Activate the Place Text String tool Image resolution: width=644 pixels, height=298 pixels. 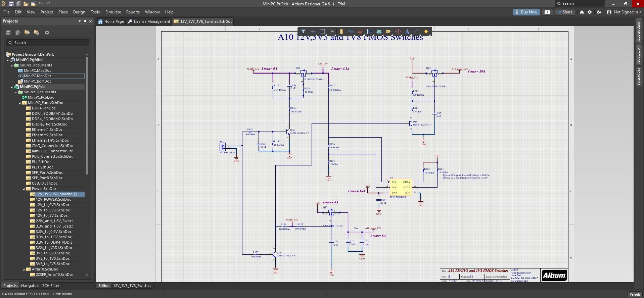tap(407, 32)
